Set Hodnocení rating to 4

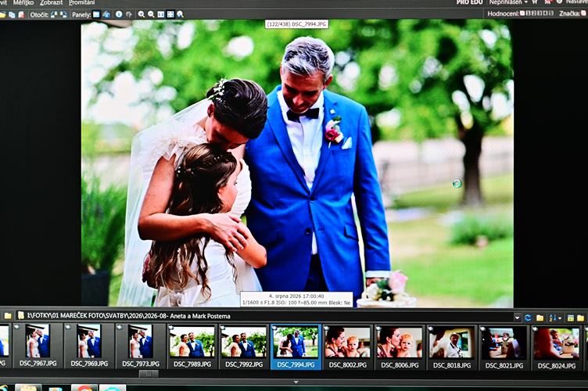tap(545, 13)
